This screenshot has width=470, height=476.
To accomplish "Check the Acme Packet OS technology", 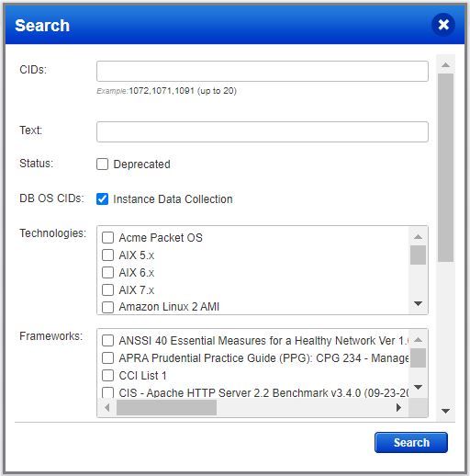I will (x=107, y=237).
